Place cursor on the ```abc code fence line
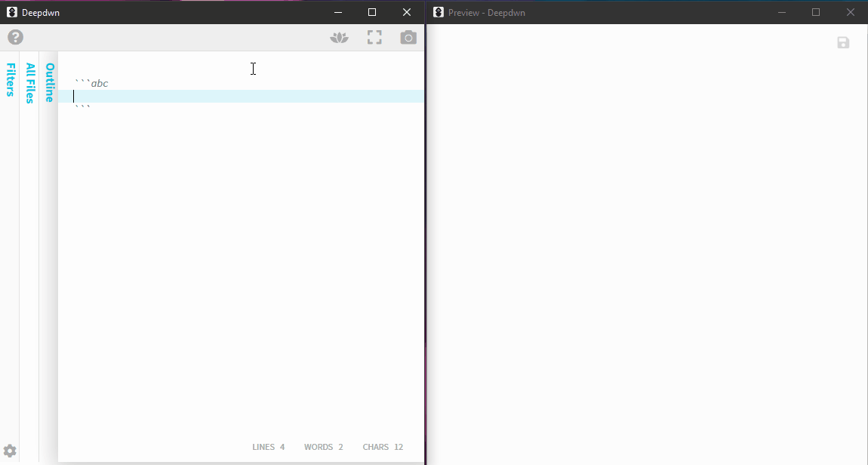This screenshot has height=465, width=868. (x=92, y=83)
